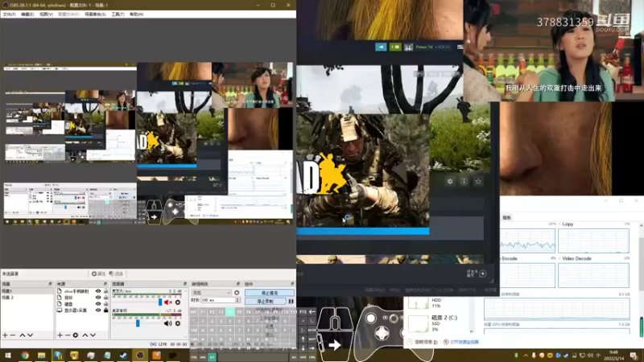Toggle visibility of 键盘 source
This screenshot has height=362, width=644.
pos(98,304)
